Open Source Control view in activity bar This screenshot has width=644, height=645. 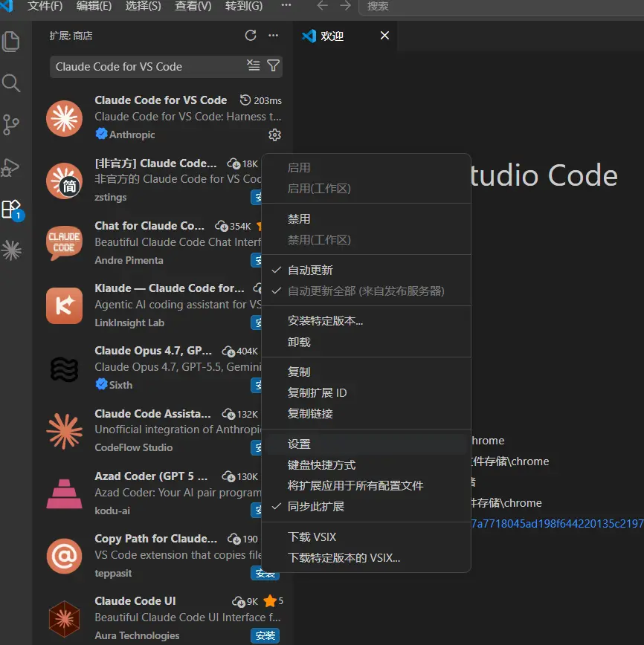click(10, 125)
